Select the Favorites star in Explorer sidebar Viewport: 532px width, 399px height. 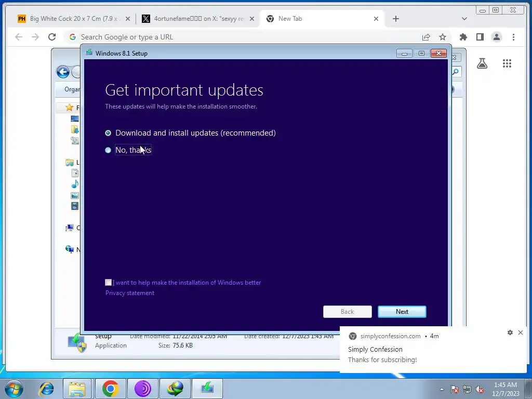tap(70, 108)
